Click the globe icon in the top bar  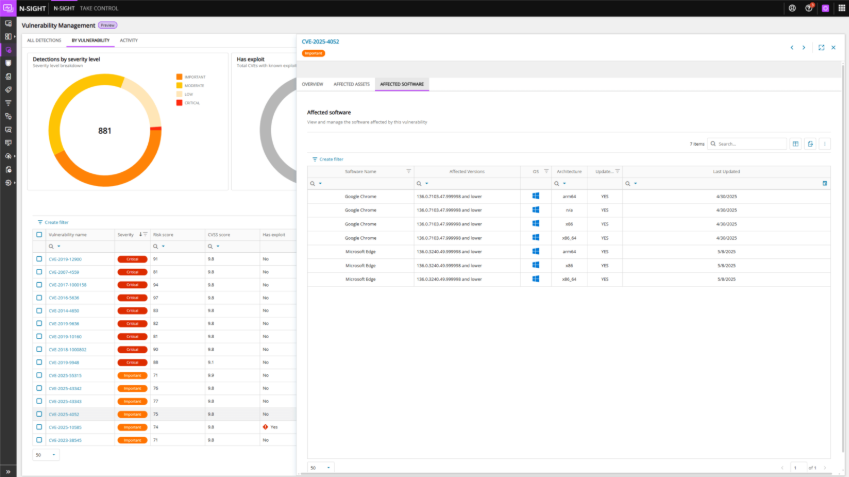791,8
